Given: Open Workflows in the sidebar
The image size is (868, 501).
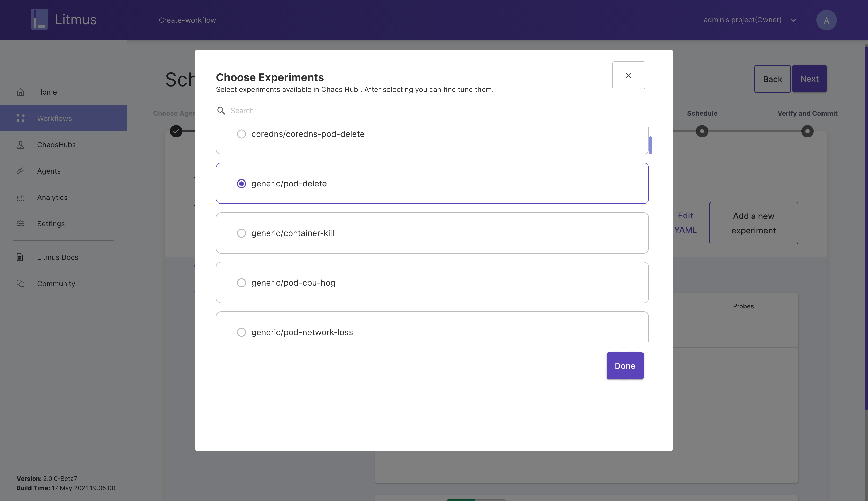Looking at the screenshot, I should point(54,118).
